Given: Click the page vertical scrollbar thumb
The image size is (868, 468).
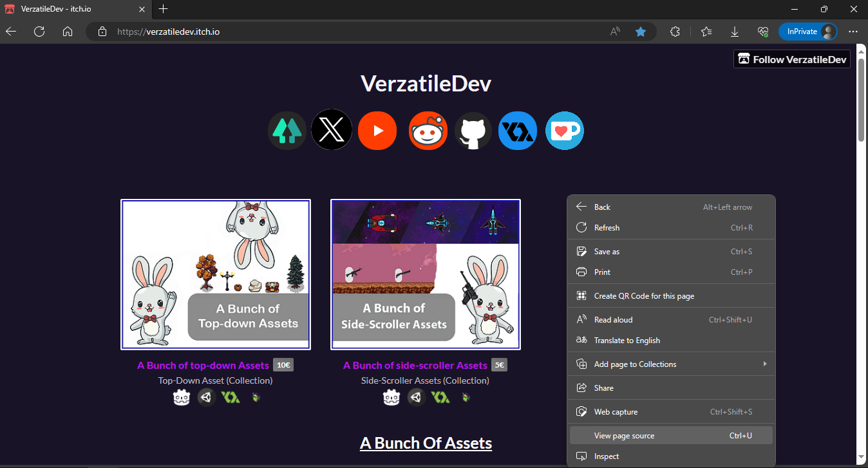Looking at the screenshot, I should (x=862, y=100).
